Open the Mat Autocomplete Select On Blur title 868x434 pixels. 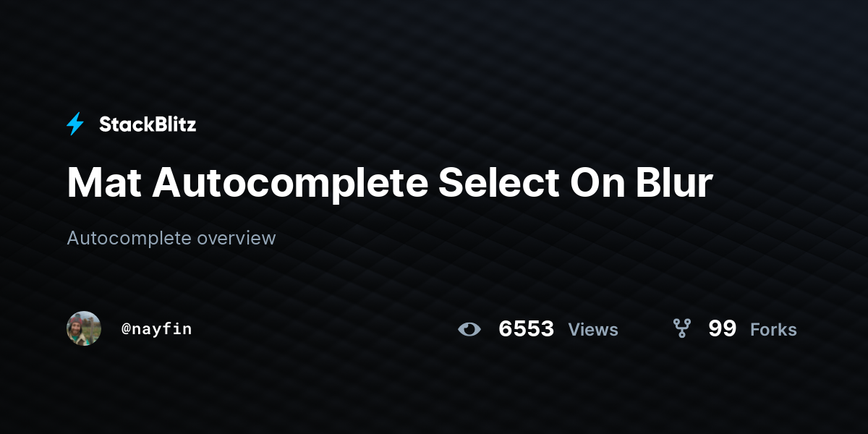tap(390, 184)
